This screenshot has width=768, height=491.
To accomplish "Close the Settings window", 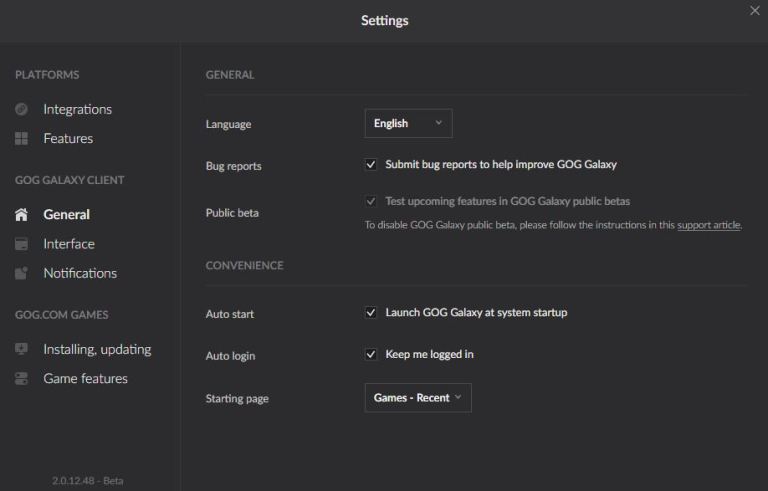I will (x=754, y=11).
